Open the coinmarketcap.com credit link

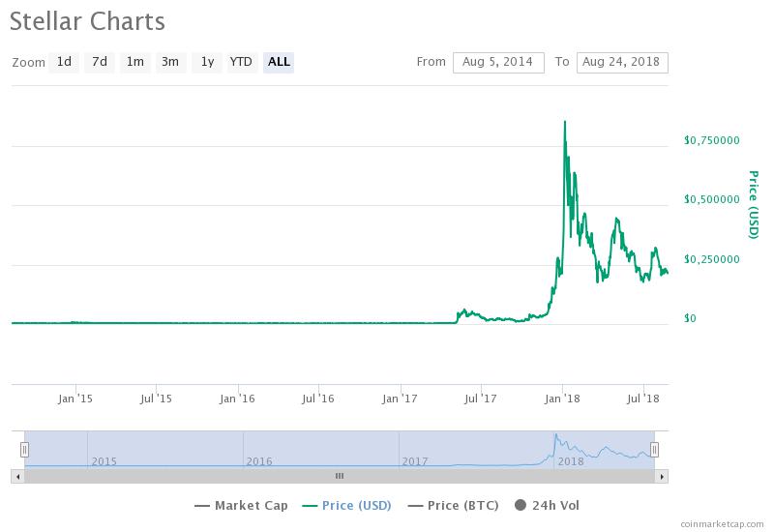(722, 523)
